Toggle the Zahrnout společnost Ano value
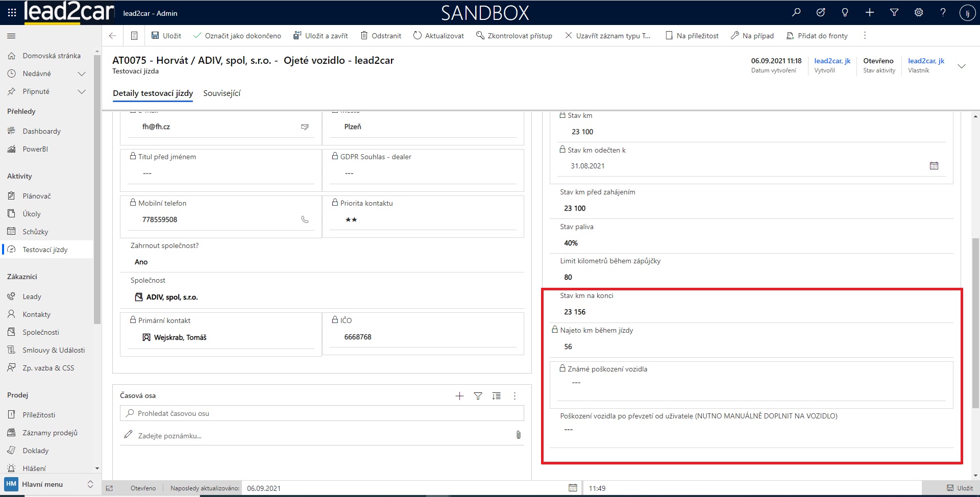Image resolution: width=980 pixels, height=497 pixels. pos(141,262)
